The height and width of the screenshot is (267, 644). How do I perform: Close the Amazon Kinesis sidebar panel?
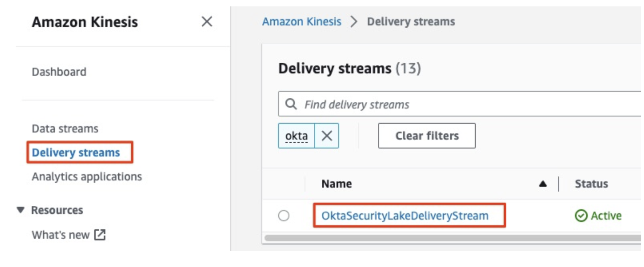[x=207, y=22]
